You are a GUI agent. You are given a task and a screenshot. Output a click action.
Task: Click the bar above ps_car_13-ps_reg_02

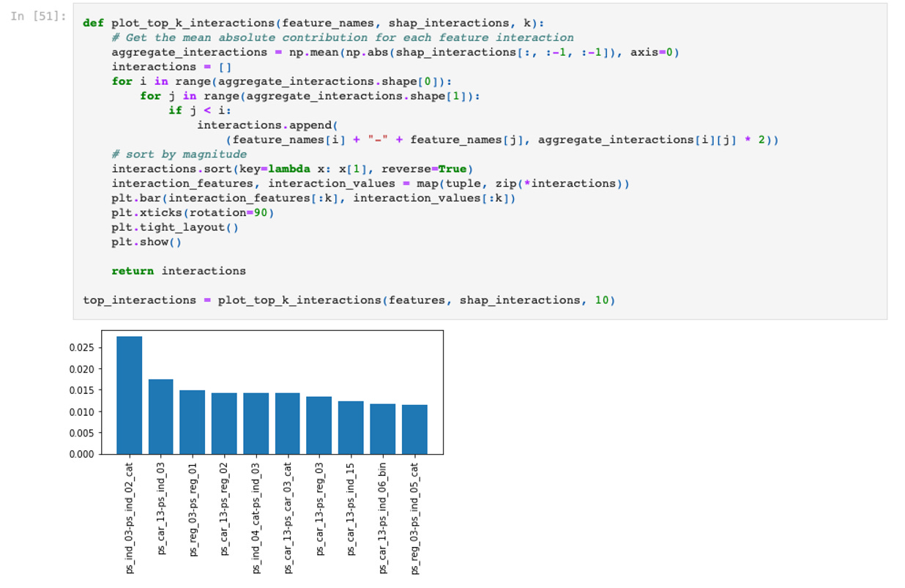pos(224,424)
